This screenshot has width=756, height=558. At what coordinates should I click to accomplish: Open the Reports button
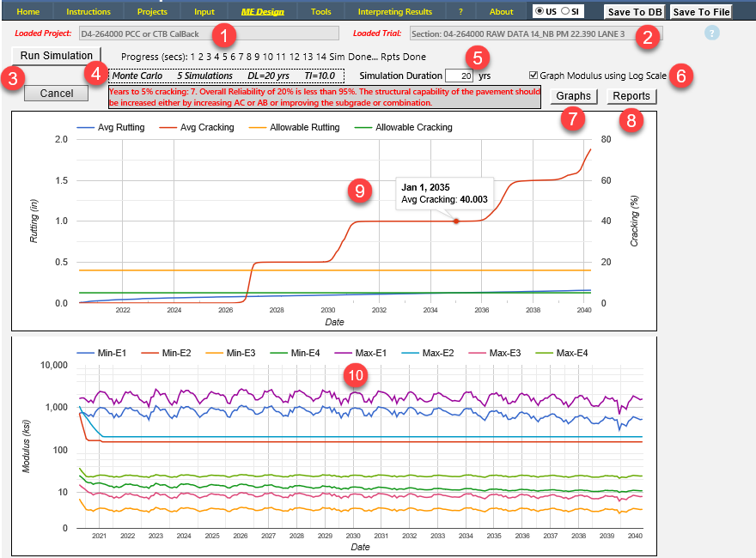[632, 96]
